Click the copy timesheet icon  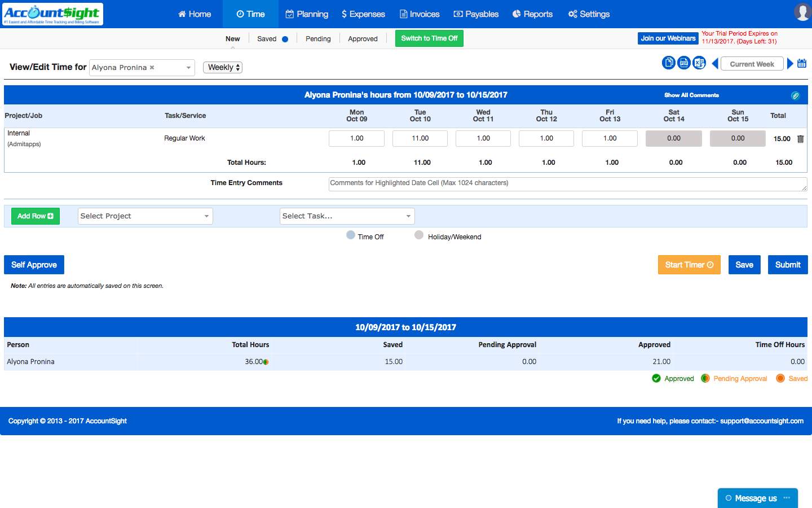coord(668,63)
